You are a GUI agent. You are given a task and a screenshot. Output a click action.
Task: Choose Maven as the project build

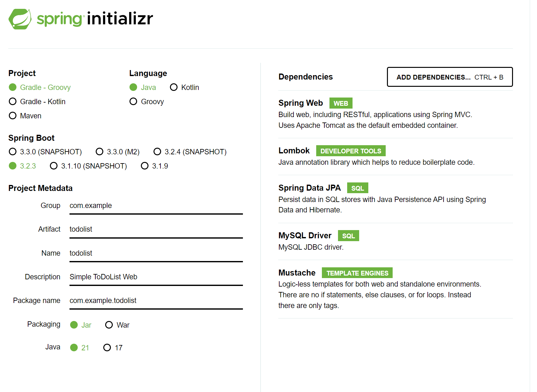click(x=13, y=116)
